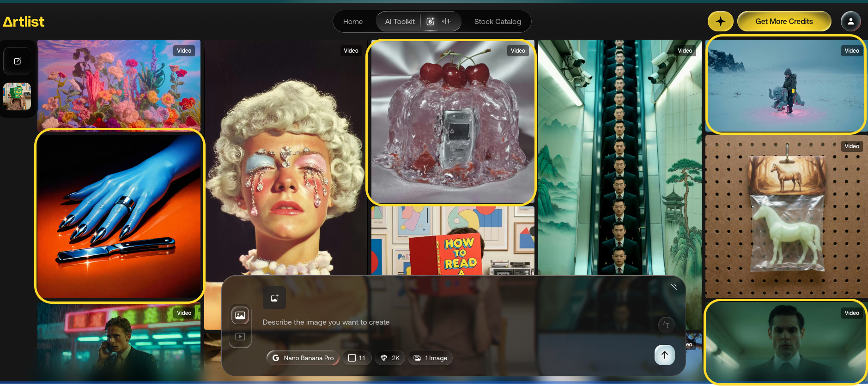The image size is (868, 386).
Task: Submit prompt with the arrow button
Action: 664,355
